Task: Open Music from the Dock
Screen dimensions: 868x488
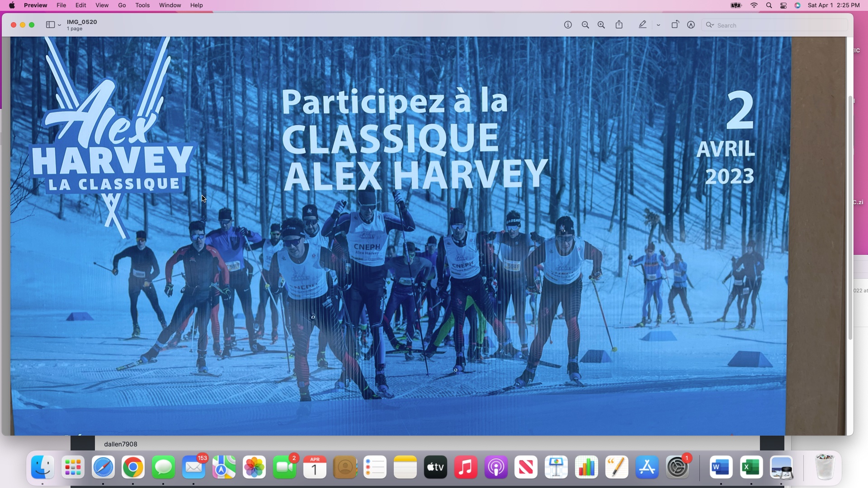Action: coord(466,467)
